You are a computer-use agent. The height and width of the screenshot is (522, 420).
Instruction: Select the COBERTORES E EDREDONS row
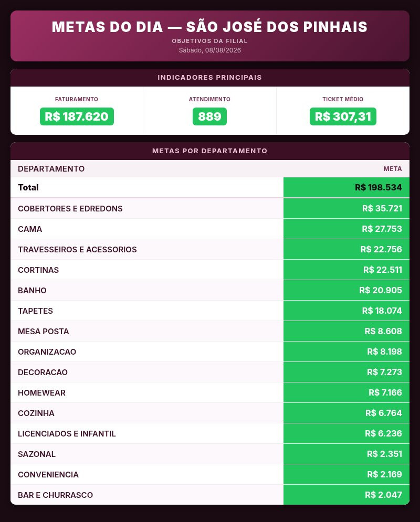point(210,208)
